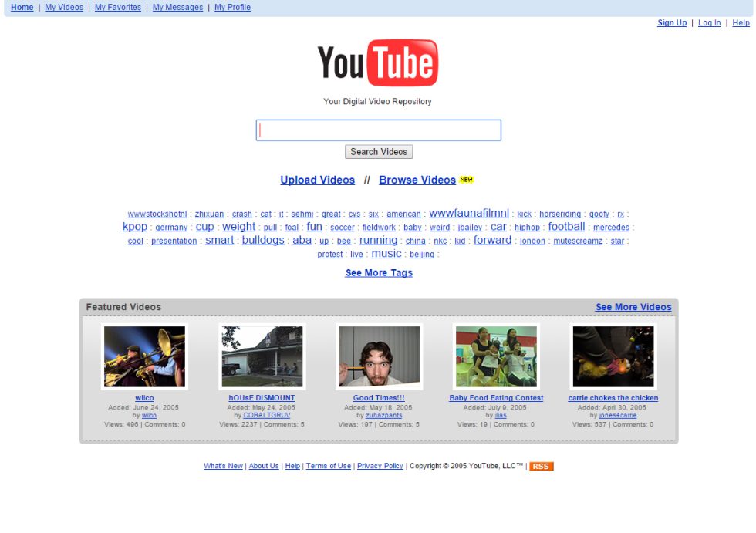Open the Upload Videos link
The image size is (756, 533).
click(317, 180)
